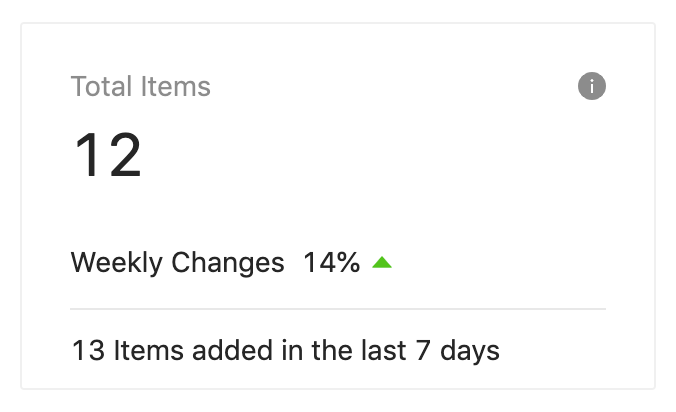Click the percent sign next to 14
This screenshot has height=412, width=676.
click(x=348, y=262)
